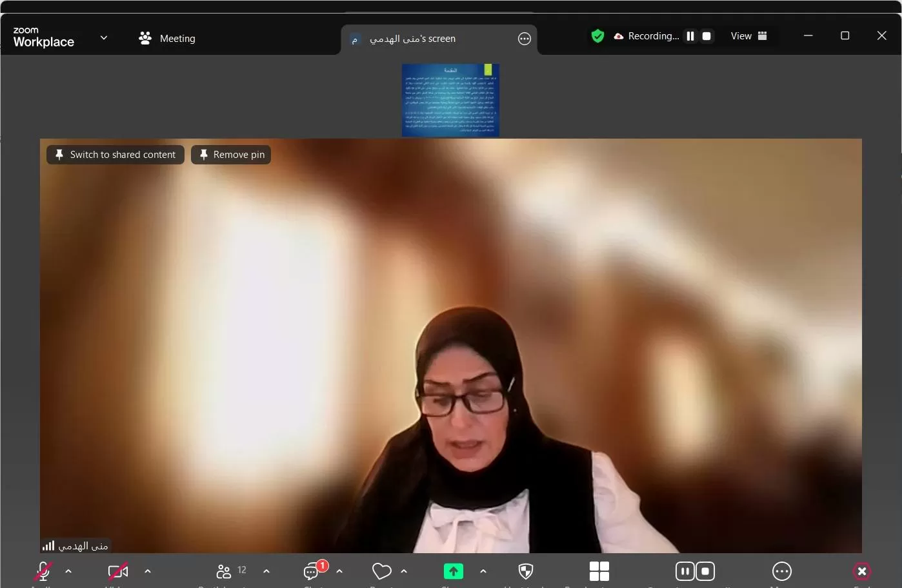Click the shared screen thumbnail
The width and height of the screenshot is (902, 588).
click(450, 100)
